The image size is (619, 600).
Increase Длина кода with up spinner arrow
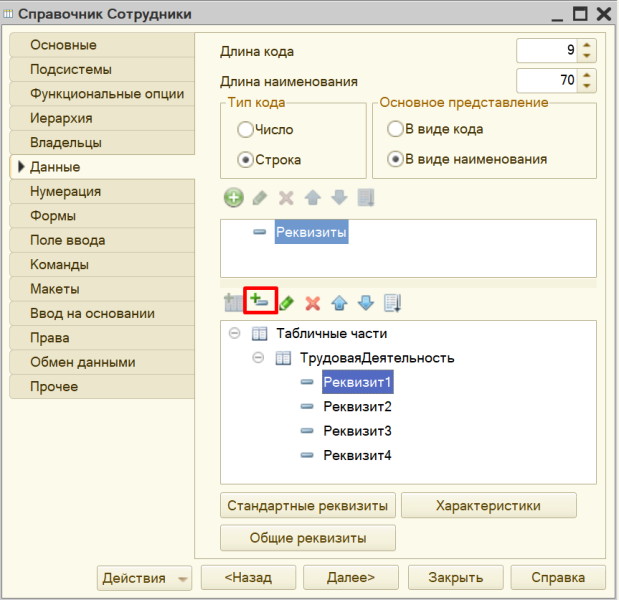[x=587, y=44]
